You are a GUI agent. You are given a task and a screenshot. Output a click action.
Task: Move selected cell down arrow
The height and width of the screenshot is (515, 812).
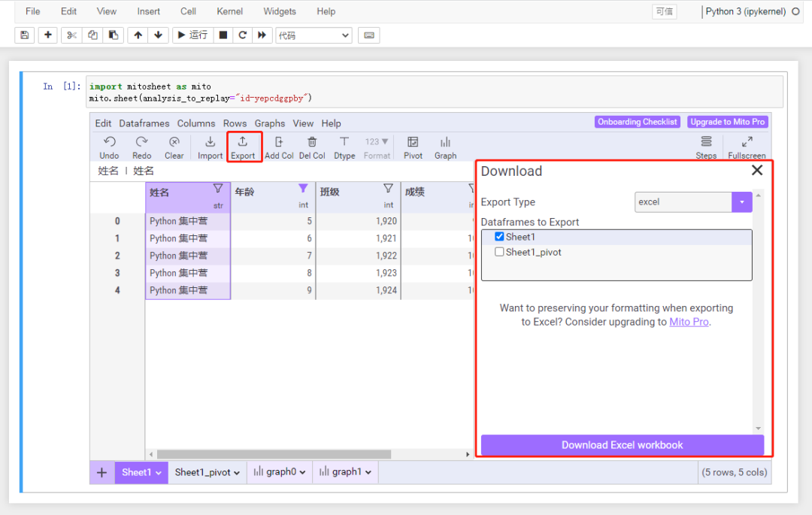(159, 35)
